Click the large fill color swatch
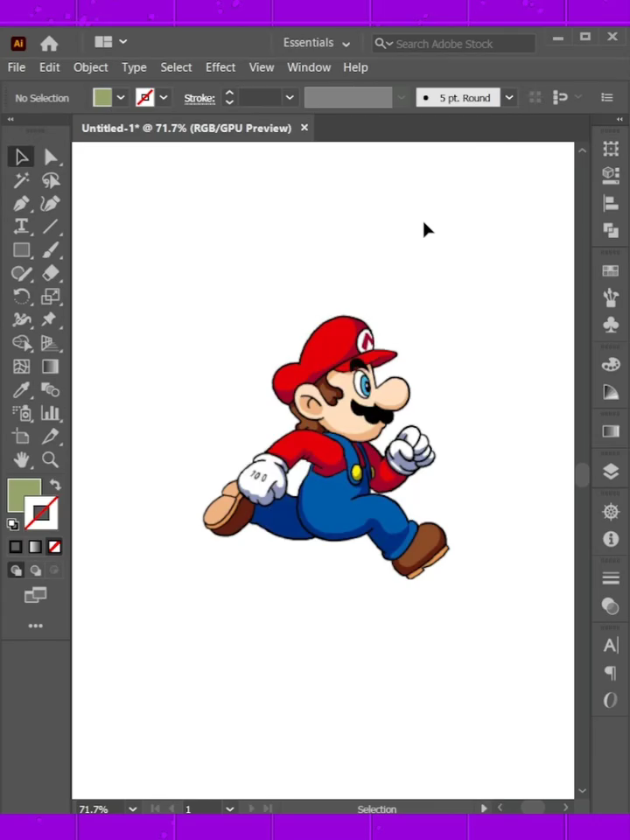Image resolution: width=630 pixels, height=840 pixels. click(20, 491)
